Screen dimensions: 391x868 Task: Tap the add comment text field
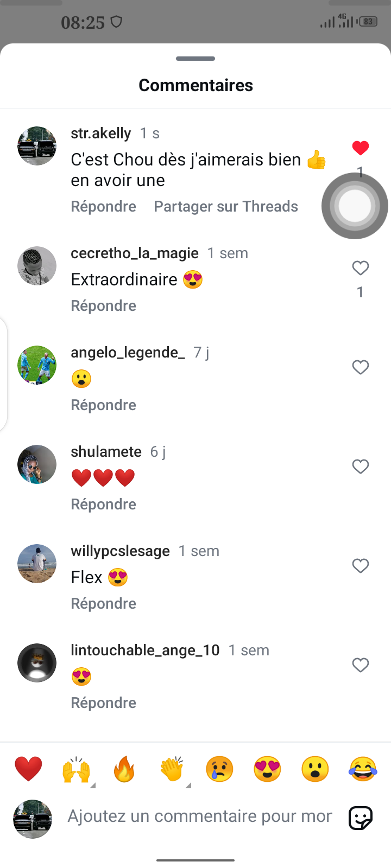point(200,816)
